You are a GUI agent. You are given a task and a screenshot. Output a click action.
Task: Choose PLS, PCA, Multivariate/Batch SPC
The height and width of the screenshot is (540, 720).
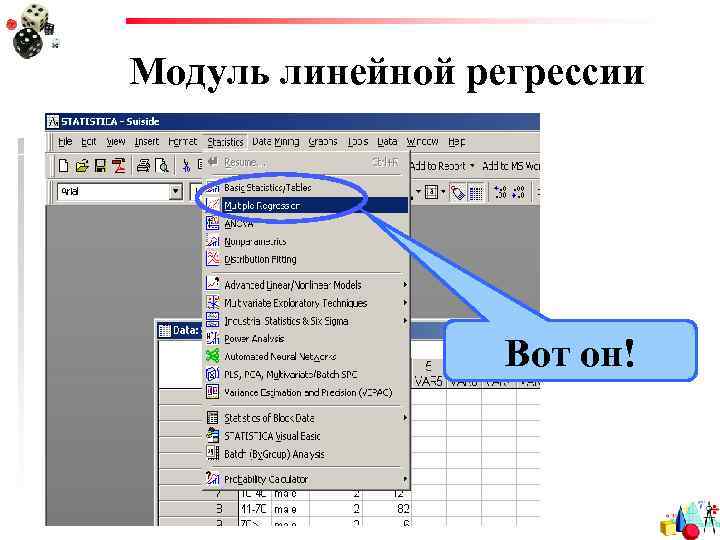(306, 375)
